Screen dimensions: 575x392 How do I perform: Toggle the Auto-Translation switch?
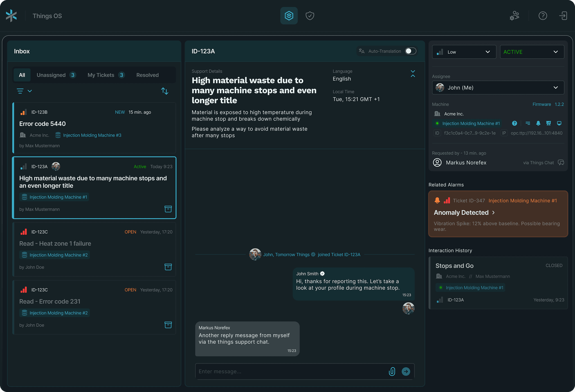point(411,51)
